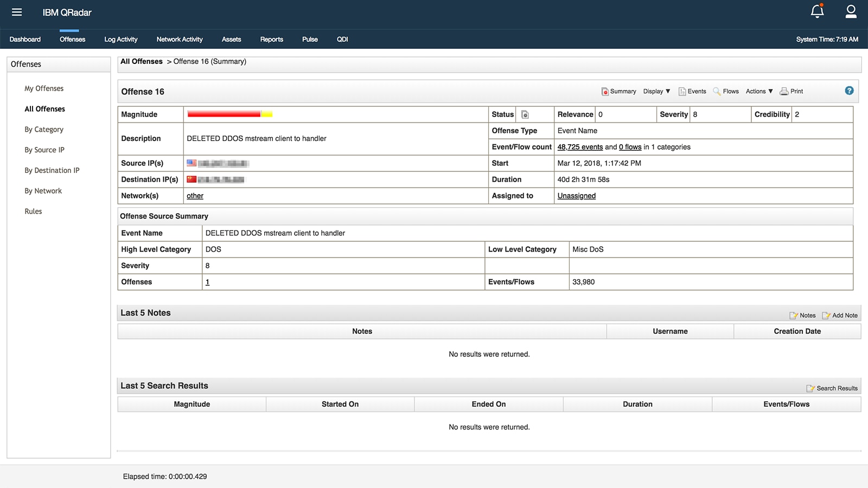868x488 pixels.
Task: Click the Notes column header
Action: (362, 331)
